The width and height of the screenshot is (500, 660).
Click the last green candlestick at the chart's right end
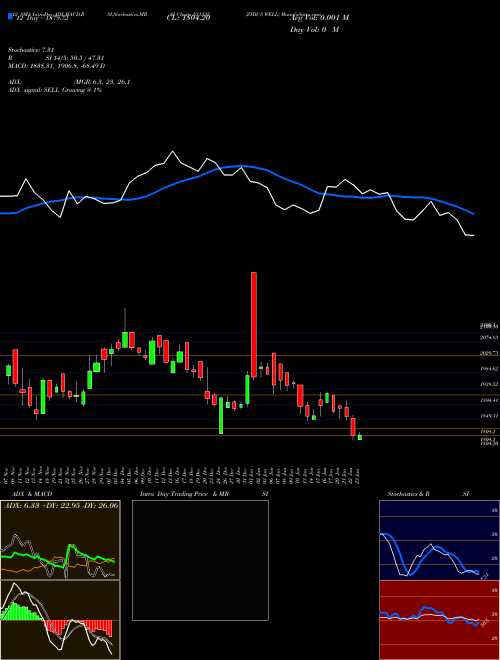360,437
